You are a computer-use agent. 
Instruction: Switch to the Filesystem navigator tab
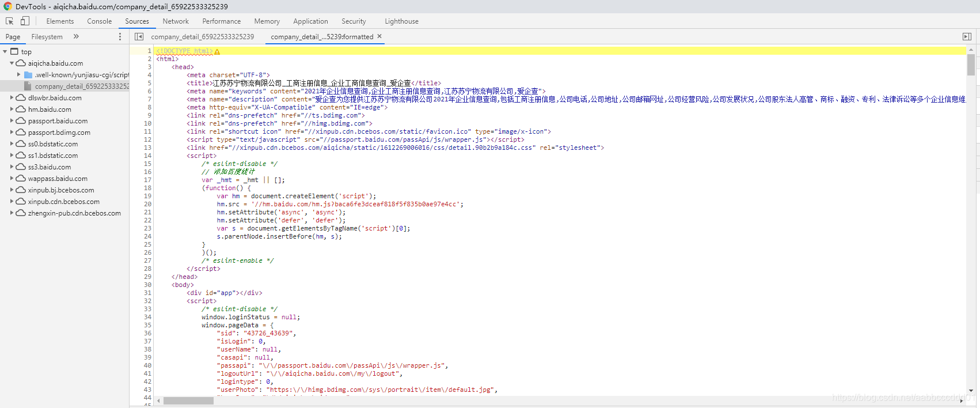point(47,37)
